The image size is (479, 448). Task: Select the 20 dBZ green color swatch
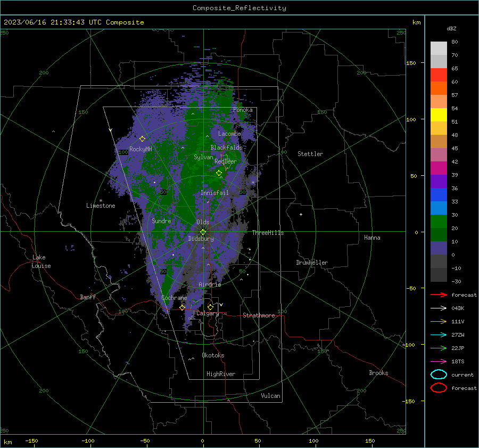439,234
